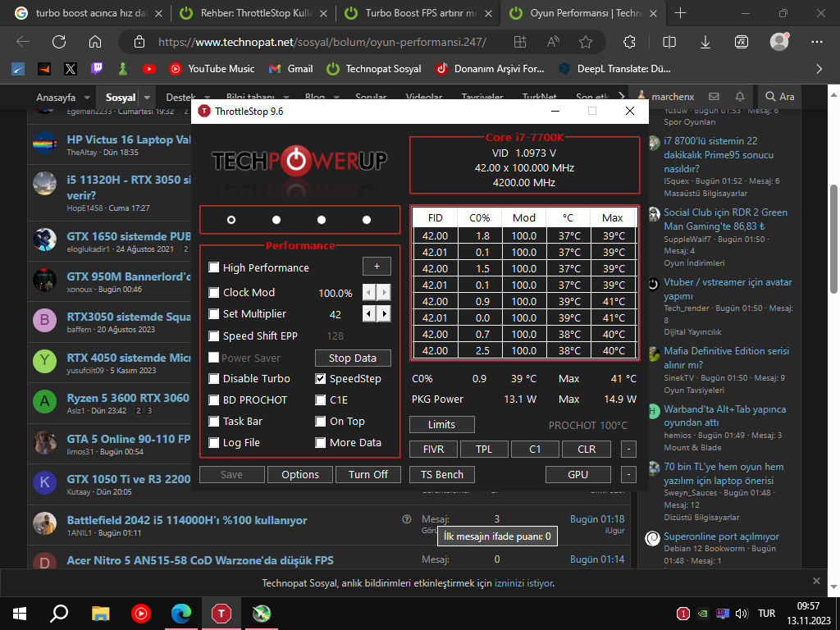This screenshot has height=630, width=840.
Task: Enable the Log File checkbox
Action: [x=214, y=443]
